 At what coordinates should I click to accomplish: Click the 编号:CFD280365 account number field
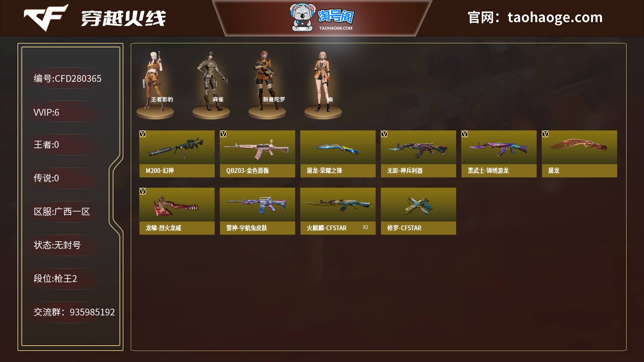point(67,78)
